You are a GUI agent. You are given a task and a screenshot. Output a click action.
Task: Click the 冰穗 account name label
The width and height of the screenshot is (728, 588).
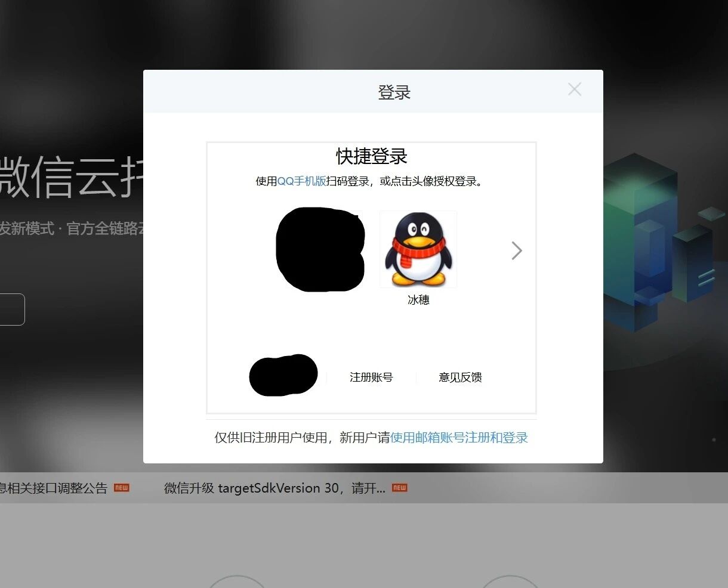coord(418,300)
